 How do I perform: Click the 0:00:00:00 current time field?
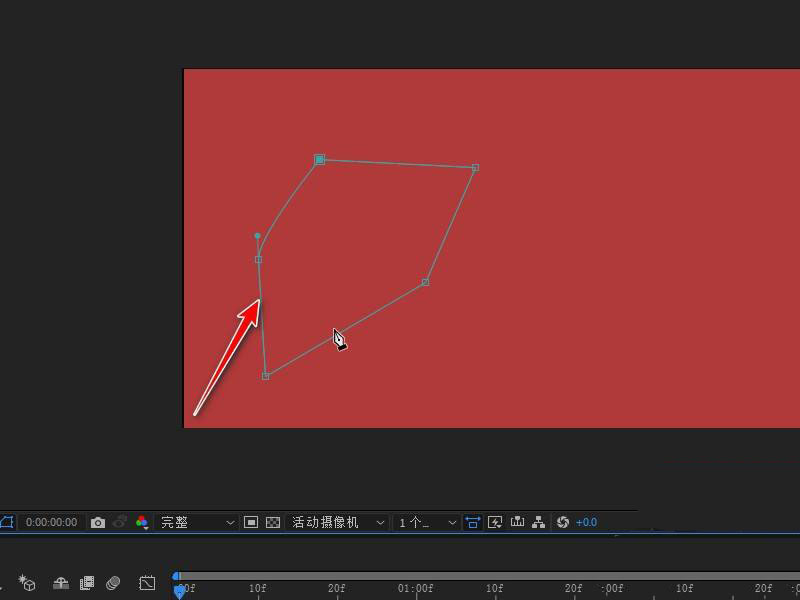(x=52, y=522)
